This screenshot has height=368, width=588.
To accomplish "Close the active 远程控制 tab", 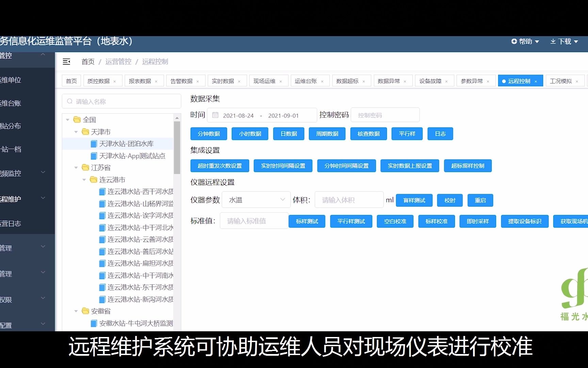I will click(x=536, y=81).
